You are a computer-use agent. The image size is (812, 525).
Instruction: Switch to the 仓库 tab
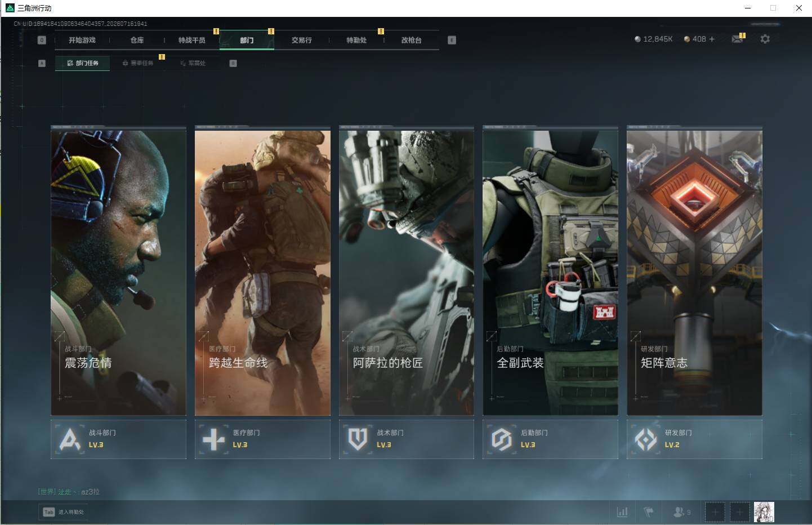pyautogui.click(x=137, y=40)
